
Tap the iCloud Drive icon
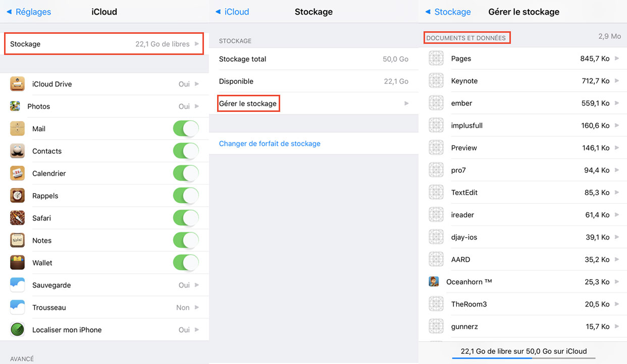pyautogui.click(x=18, y=84)
